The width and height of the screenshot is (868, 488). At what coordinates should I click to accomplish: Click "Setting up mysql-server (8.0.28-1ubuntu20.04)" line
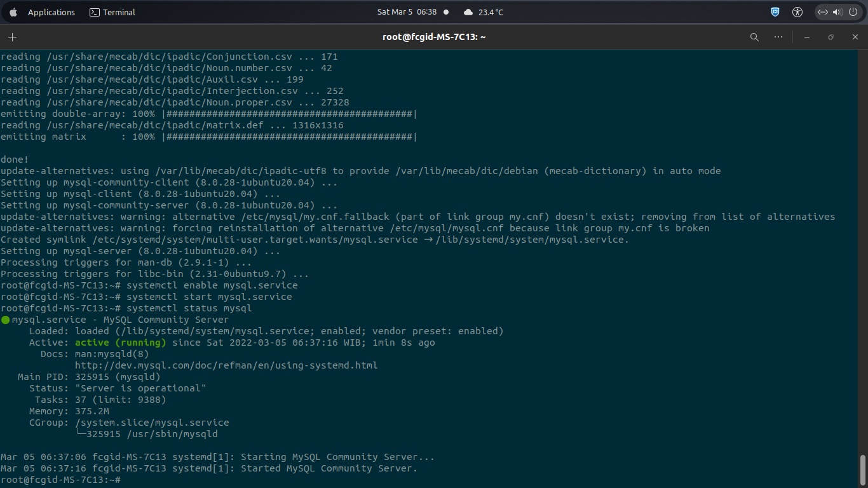click(x=140, y=251)
